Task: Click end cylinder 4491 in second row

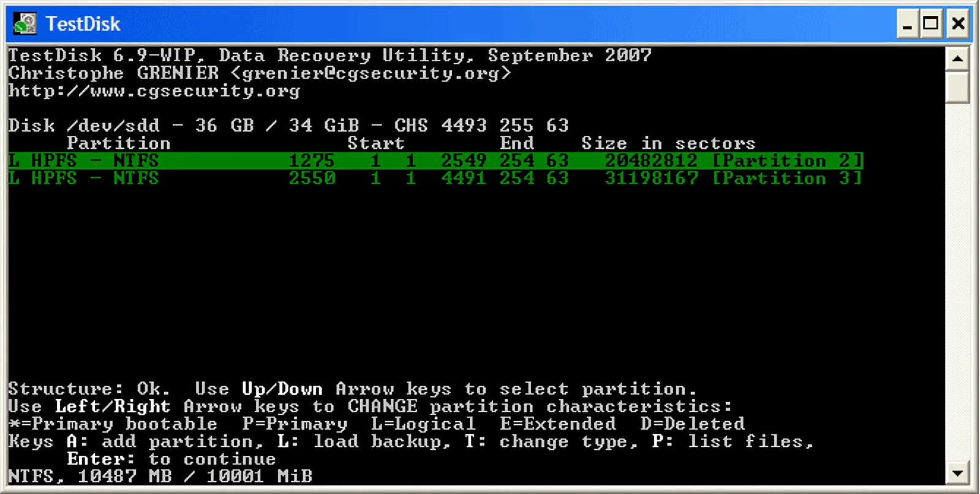Action: [x=464, y=179]
